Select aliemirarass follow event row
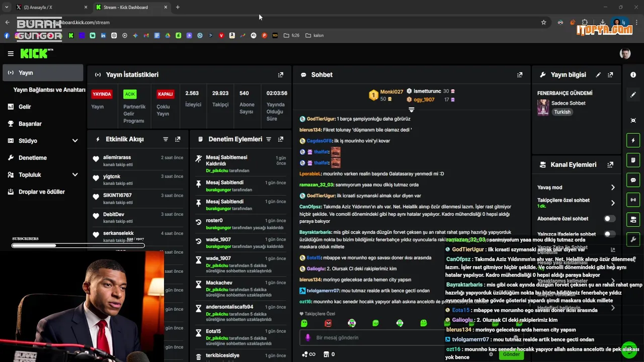Image resolution: width=644 pixels, height=362 pixels. [x=138, y=160]
